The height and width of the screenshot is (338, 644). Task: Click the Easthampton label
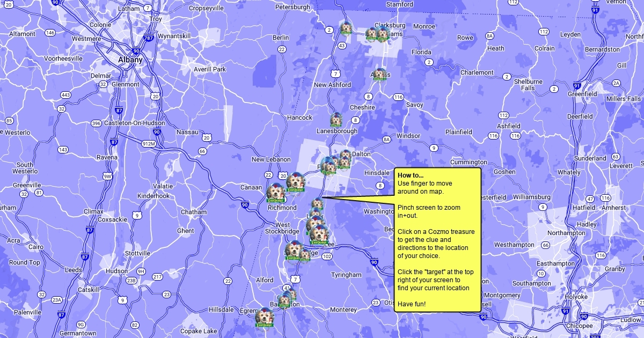[555, 263]
